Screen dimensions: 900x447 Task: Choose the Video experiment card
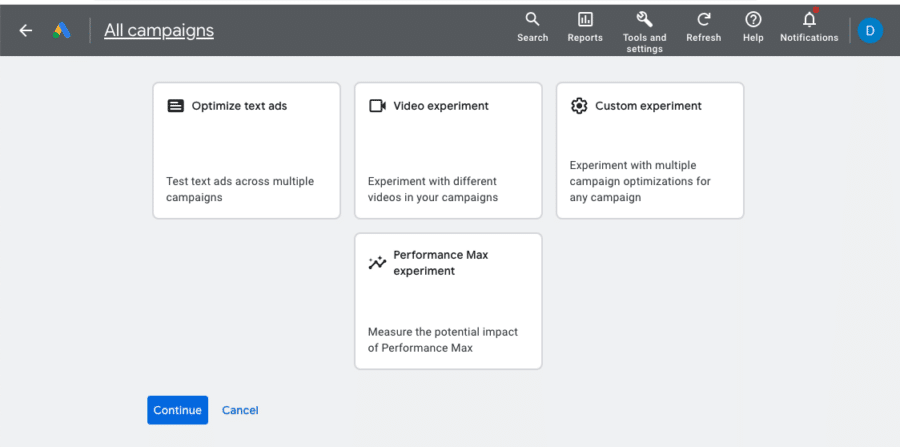(448, 150)
